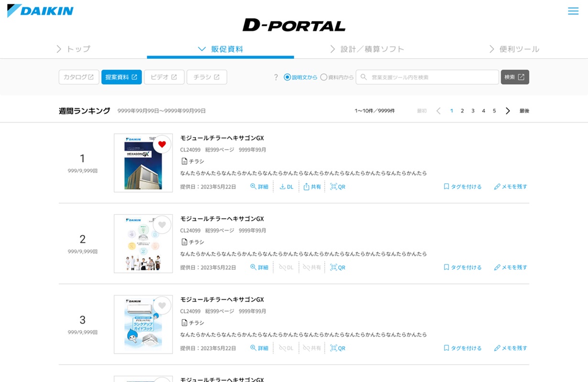The image size is (588, 382).
Task: Share the rank 1 item via 共有
Action: pos(312,187)
